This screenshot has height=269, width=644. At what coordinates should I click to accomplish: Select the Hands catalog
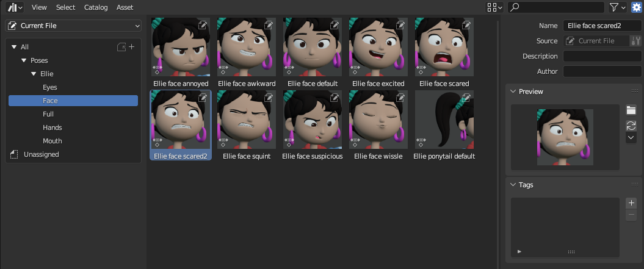click(73, 127)
